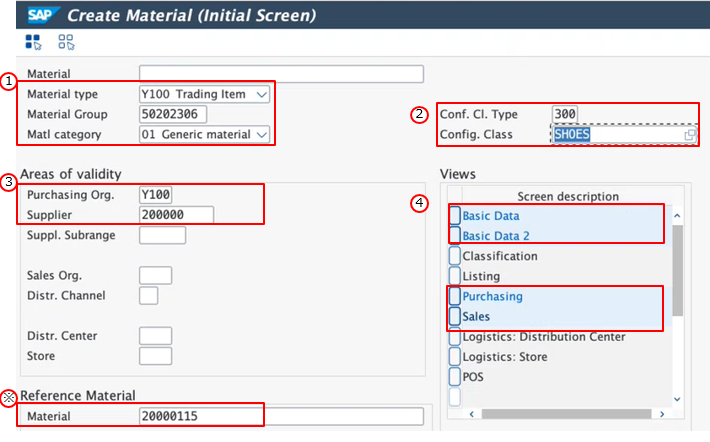Click the Views list scroll-right arrow

tap(663, 412)
